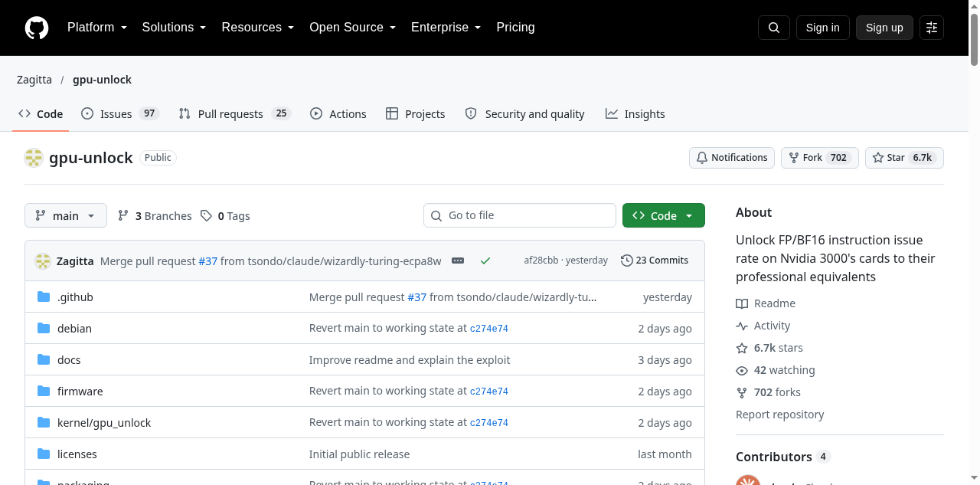Expand the Enterprise menu
The width and height of the screenshot is (980, 485).
pyautogui.click(x=446, y=28)
